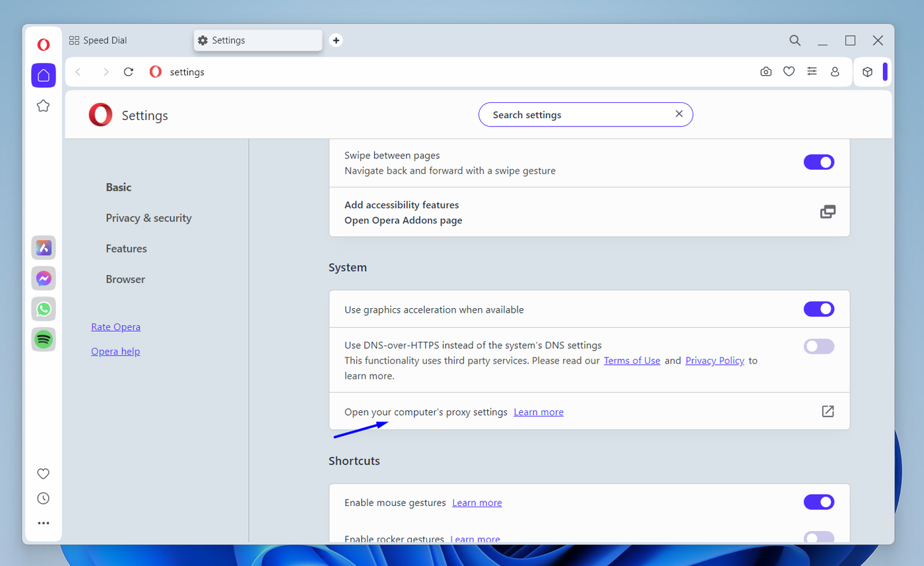Open the profile account icon
Image resolution: width=924 pixels, height=566 pixels.
pos(835,72)
